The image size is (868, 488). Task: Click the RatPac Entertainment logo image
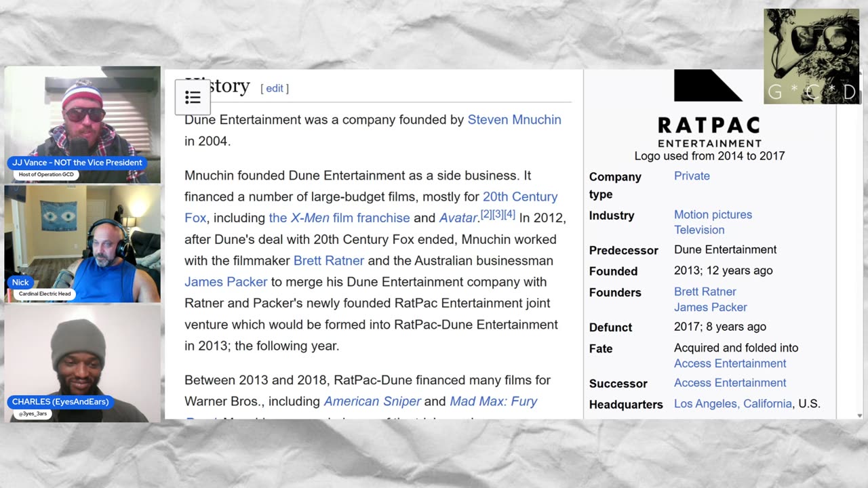click(x=709, y=108)
